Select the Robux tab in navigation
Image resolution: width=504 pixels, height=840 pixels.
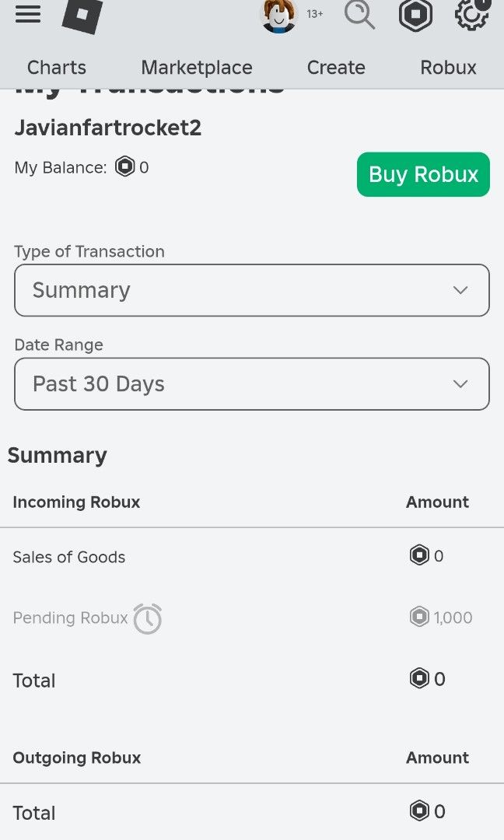tap(448, 68)
